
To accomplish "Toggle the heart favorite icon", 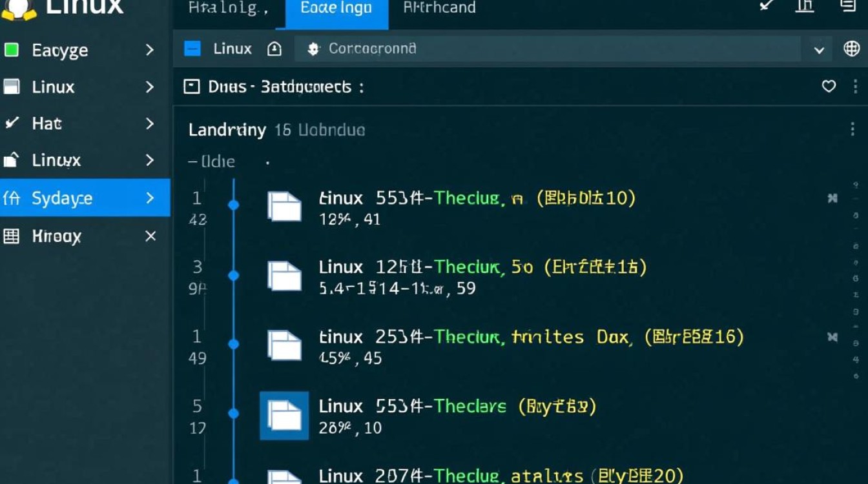I will pyautogui.click(x=829, y=86).
